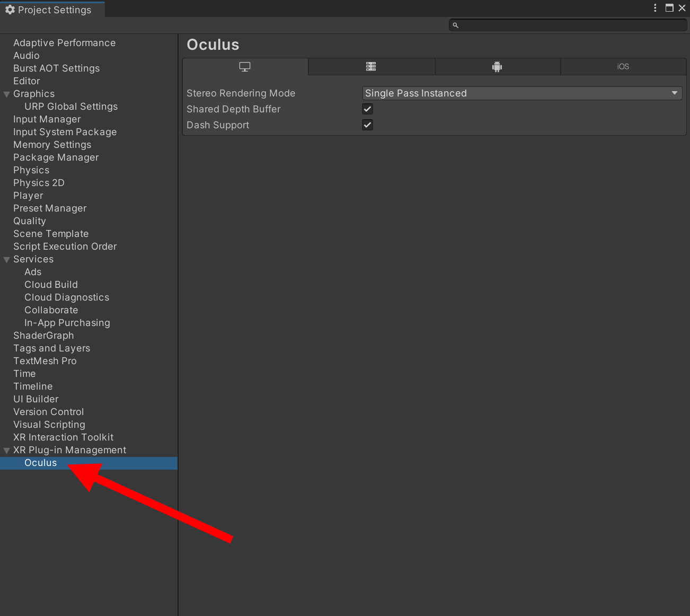Open Input System Package settings

(65, 132)
